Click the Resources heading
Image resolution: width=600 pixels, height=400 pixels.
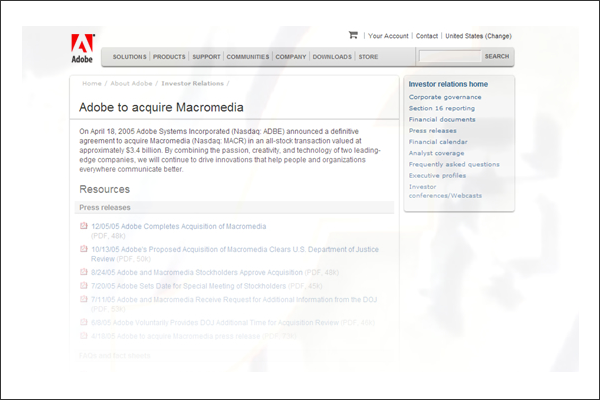coord(104,189)
